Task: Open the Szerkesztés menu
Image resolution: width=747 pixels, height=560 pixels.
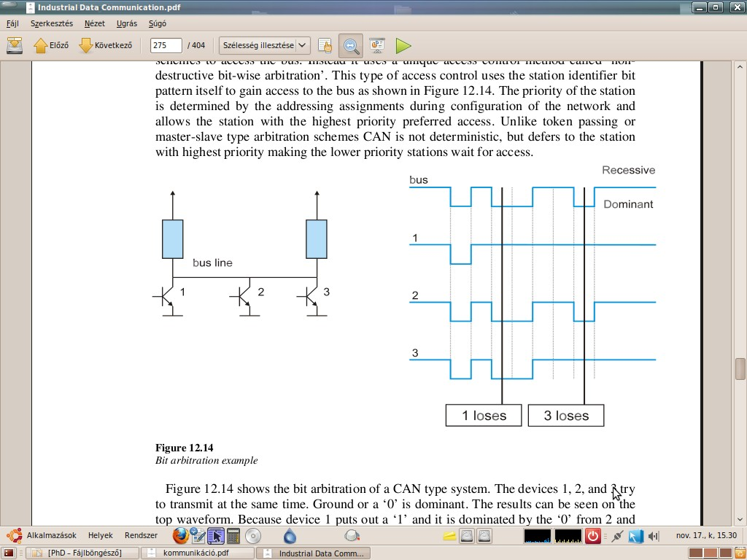Action: [52, 23]
